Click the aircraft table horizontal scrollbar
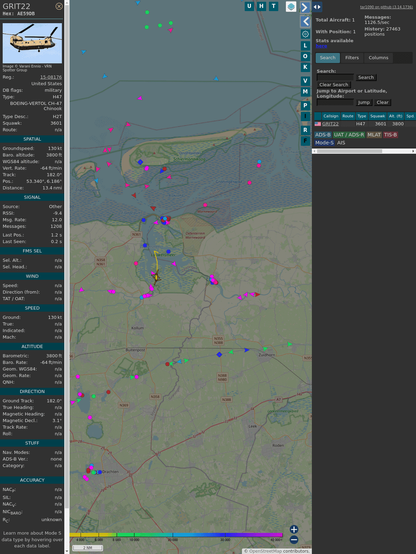 (x=364, y=151)
